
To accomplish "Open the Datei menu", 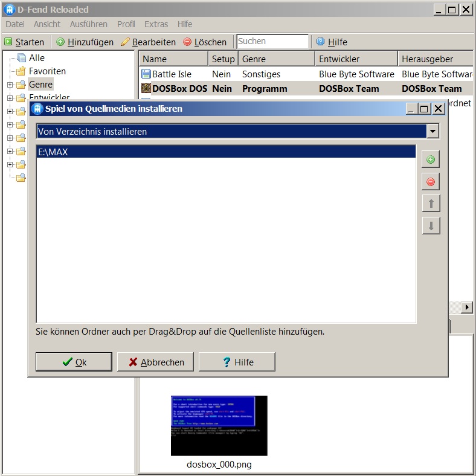I will tap(15, 24).
